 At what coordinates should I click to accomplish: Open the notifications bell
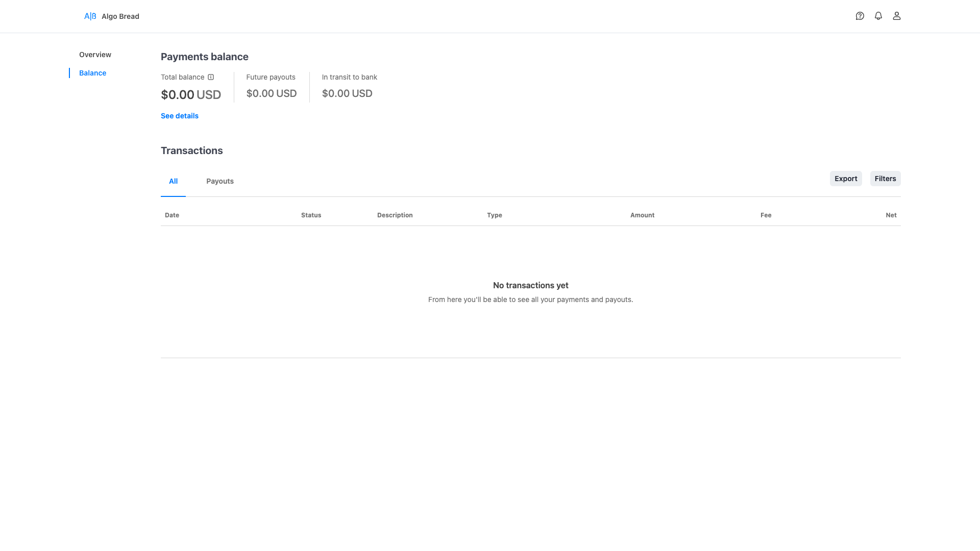point(878,16)
